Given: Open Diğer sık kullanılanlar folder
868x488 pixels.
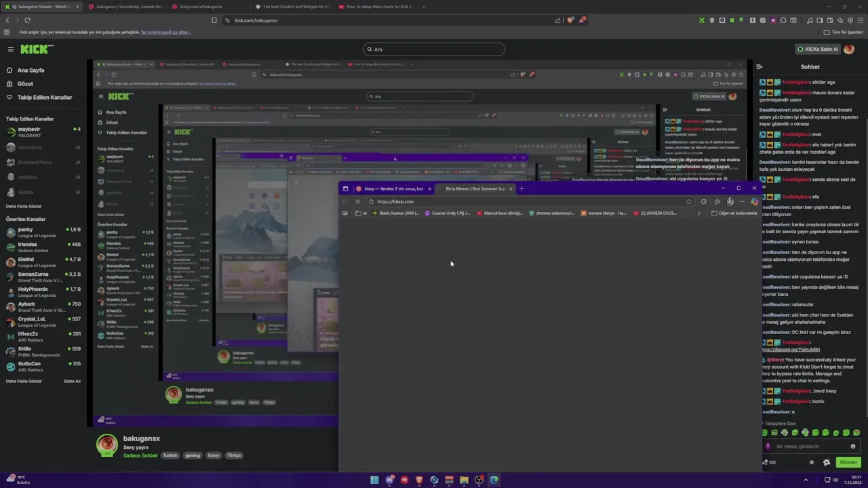Looking at the screenshot, I should pyautogui.click(x=734, y=213).
